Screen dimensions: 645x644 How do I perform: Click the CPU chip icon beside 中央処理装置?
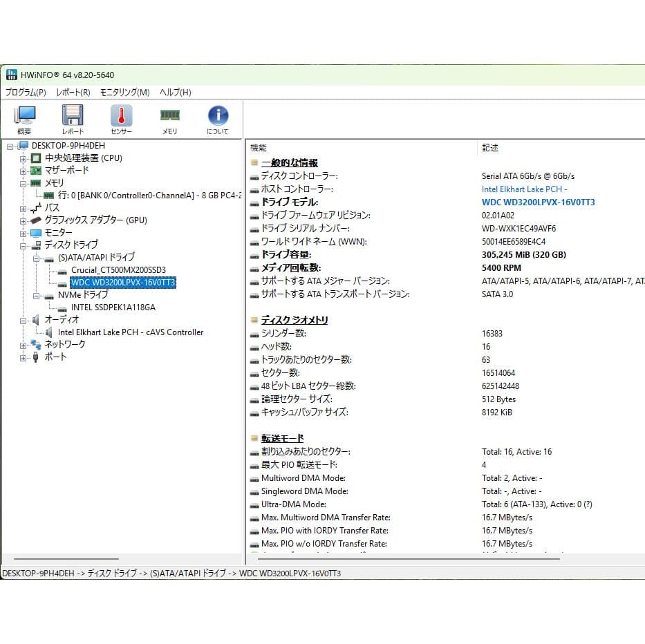click(x=35, y=158)
